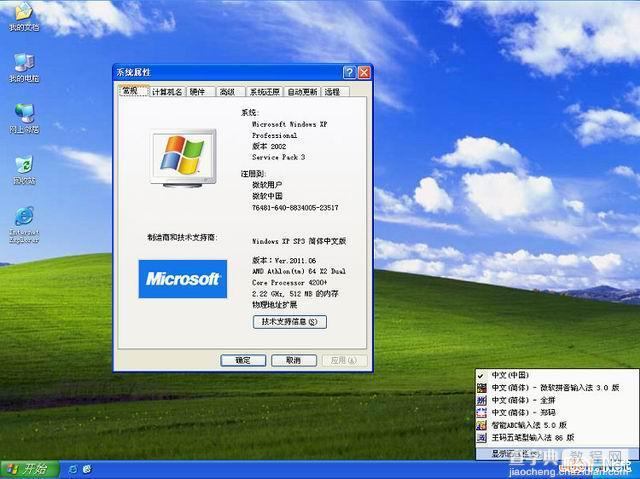Select 智能ABC输入法 5.0 版 entry
This screenshot has width=640, height=479.
[557, 425]
